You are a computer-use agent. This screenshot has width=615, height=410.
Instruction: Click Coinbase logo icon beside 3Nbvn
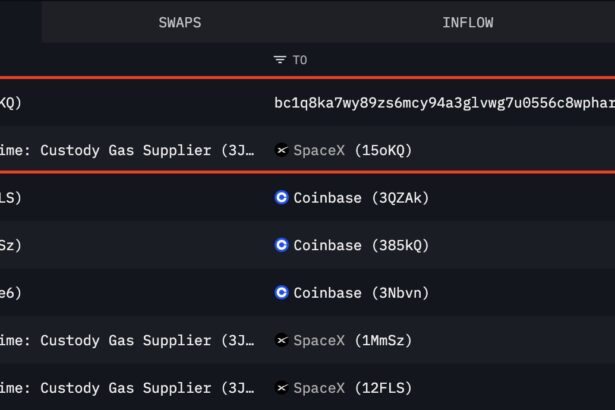click(281, 293)
